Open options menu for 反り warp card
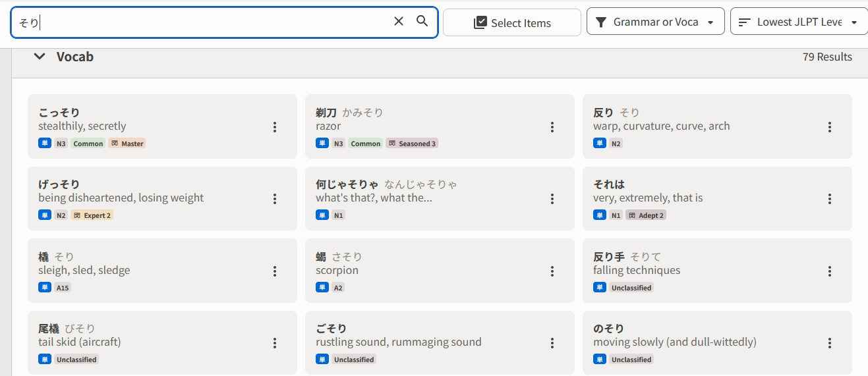868x376 pixels. click(x=830, y=127)
